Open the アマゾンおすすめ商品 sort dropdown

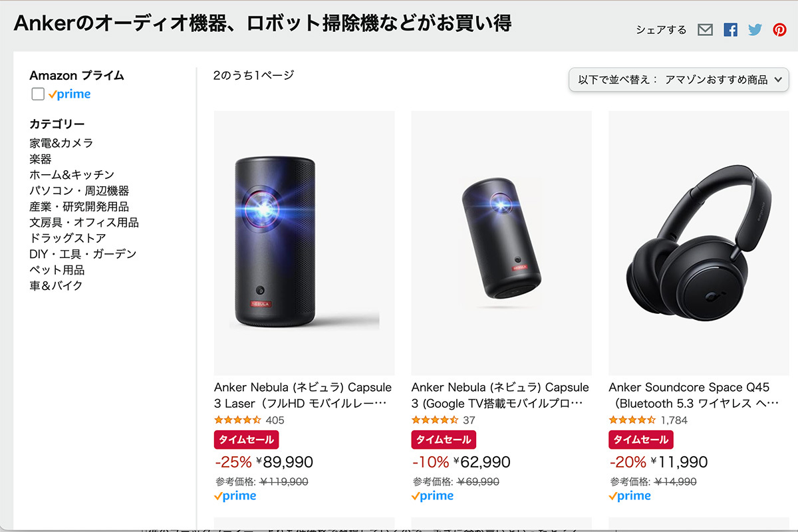tap(678, 80)
